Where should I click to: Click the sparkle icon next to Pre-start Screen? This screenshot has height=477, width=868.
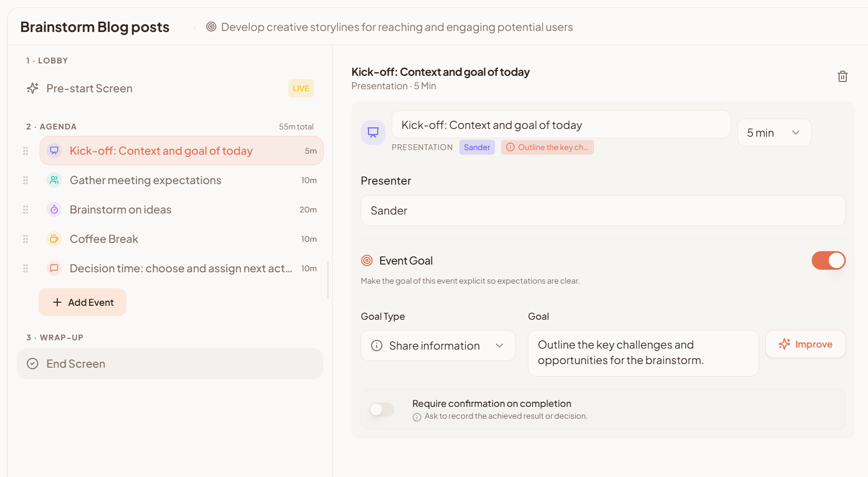tap(32, 88)
